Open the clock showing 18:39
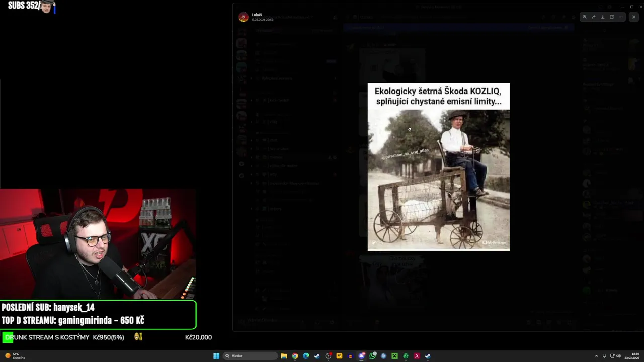Image resolution: width=644 pixels, height=362 pixels. click(x=631, y=356)
